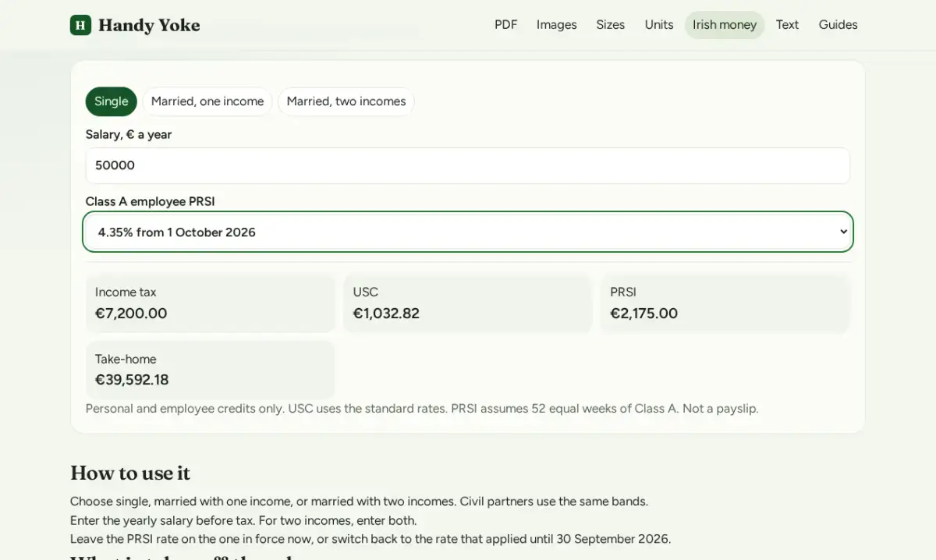Select the Irish money nav item

click(725, 25)
